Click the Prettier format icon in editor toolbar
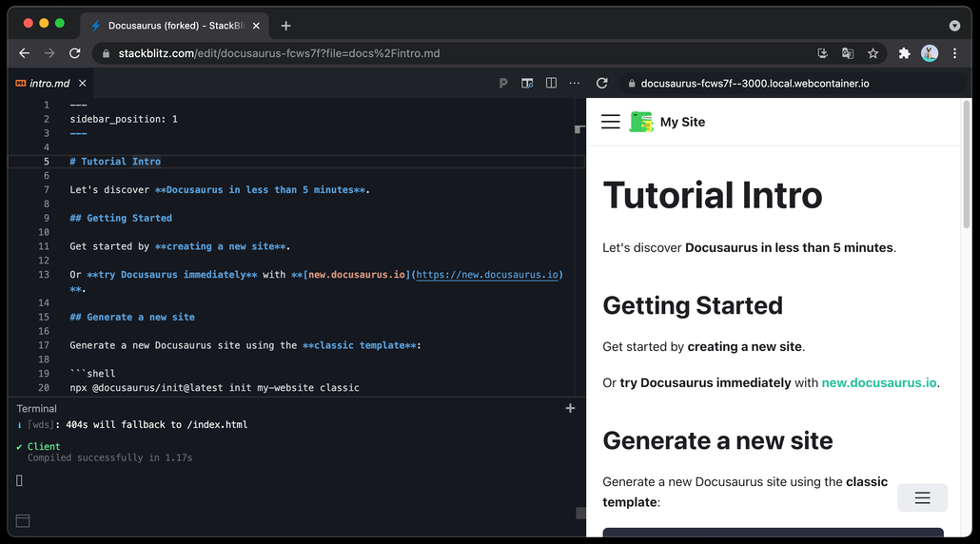This screenshot has width=980, height=544. pos(503,83)
